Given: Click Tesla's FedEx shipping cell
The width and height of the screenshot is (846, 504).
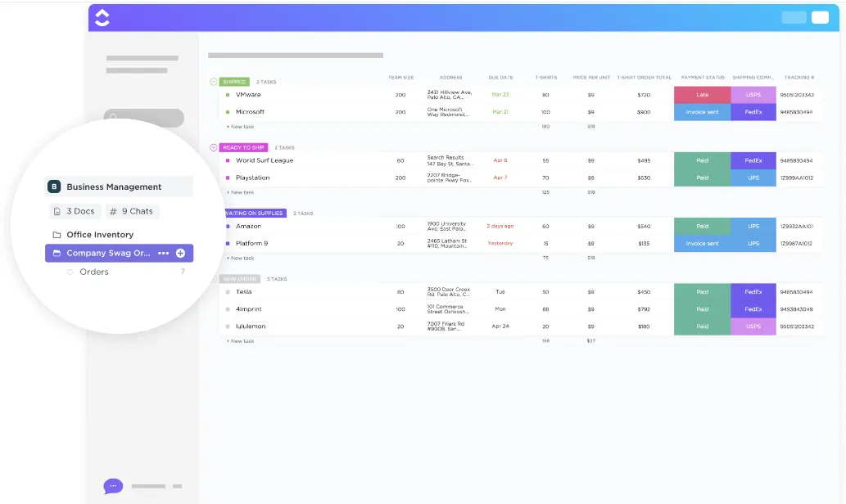Looking at the screenshot, I should [753, 292].
